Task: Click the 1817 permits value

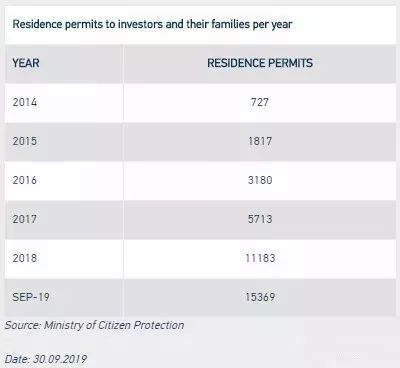Action: 260,141
